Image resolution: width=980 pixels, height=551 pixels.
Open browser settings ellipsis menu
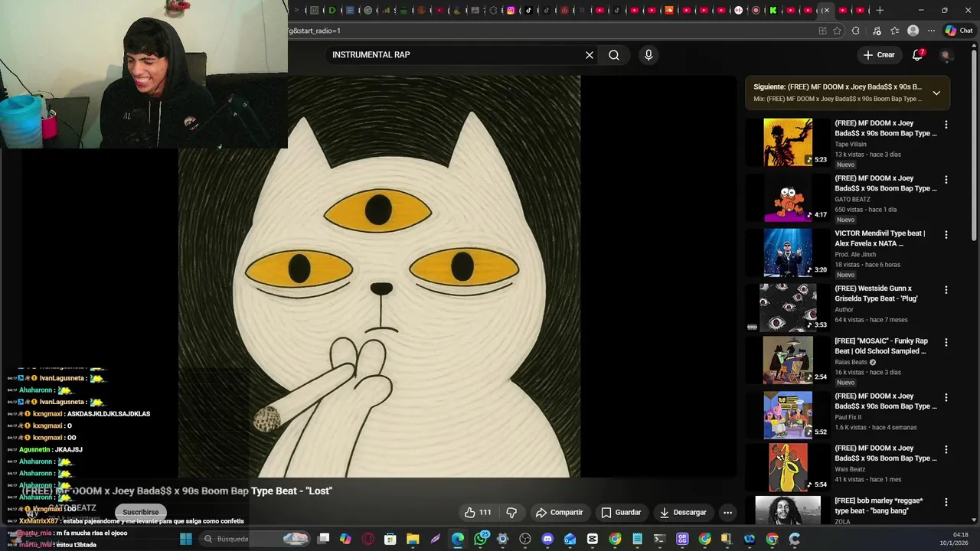pos(931,31)
